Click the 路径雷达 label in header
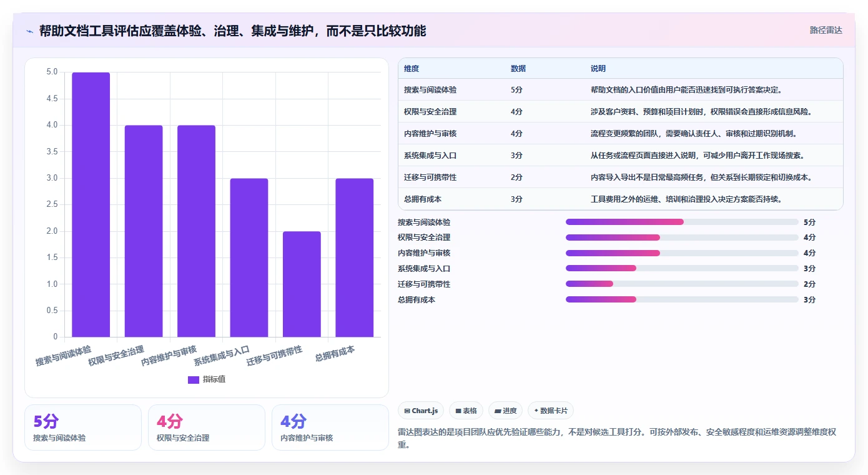The image size is (868, 475). pos(826,30)
